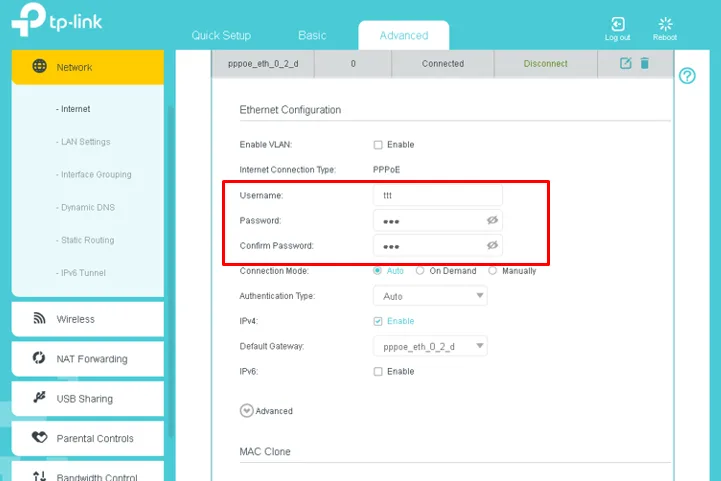721x481 pixels.
Task: Show the Confirm Password field characters
Action: click(492, 245)
